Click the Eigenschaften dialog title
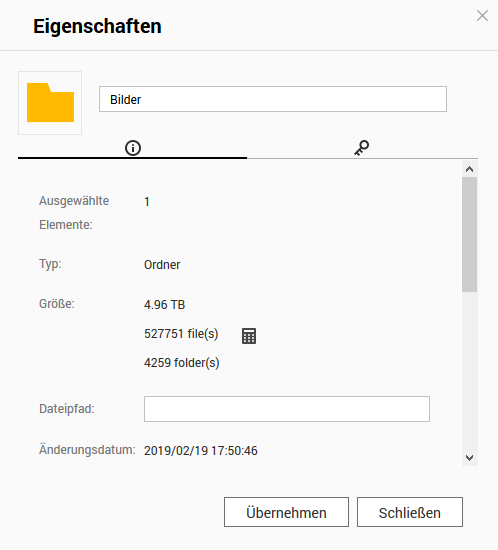 coord(97,26)
